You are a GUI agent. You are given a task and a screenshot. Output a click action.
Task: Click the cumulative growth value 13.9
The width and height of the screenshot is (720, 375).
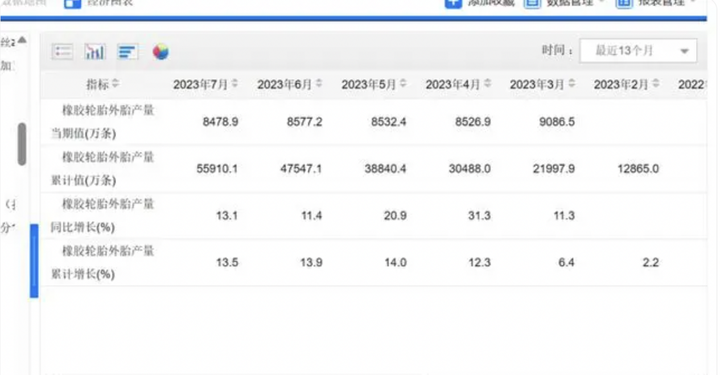point(311,263)
